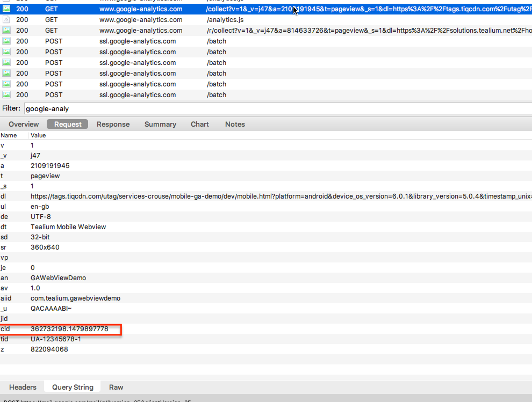Select the cid parameter row
Image resolution: width=532 pixels, height=402 pixels.
click(69, 329)
